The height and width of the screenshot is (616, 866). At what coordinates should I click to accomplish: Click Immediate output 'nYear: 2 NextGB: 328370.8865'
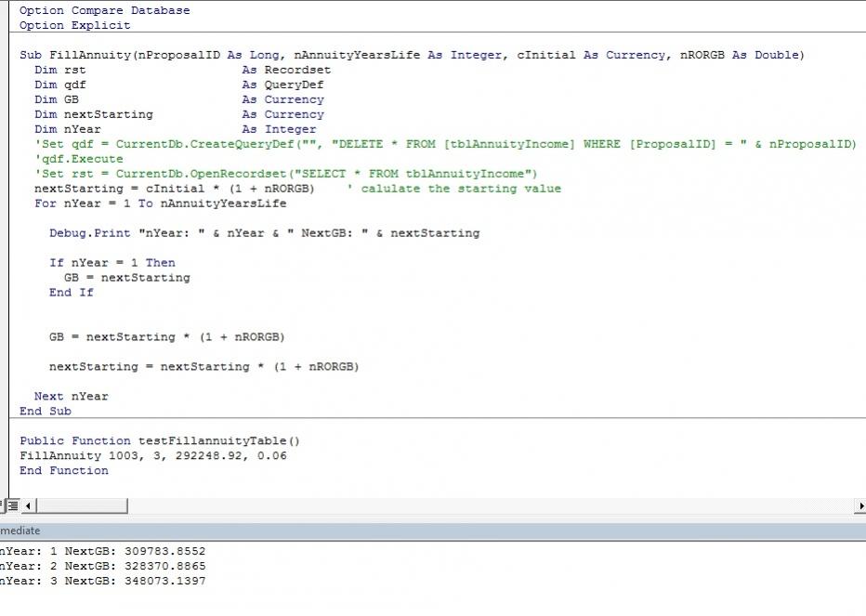(x=103, y=566)
